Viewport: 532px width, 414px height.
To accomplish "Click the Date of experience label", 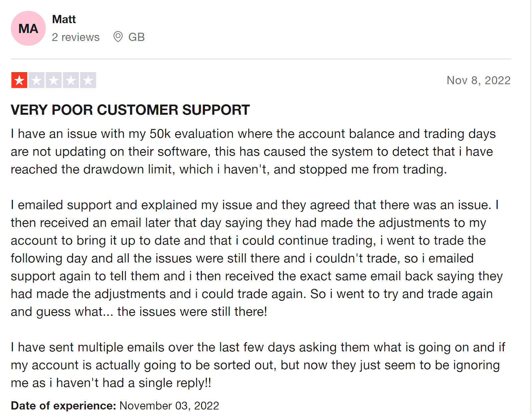I will point(63,406).
